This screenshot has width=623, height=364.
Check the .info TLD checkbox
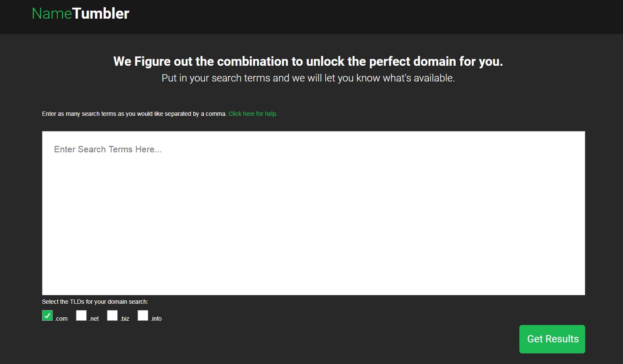point(143,316)
